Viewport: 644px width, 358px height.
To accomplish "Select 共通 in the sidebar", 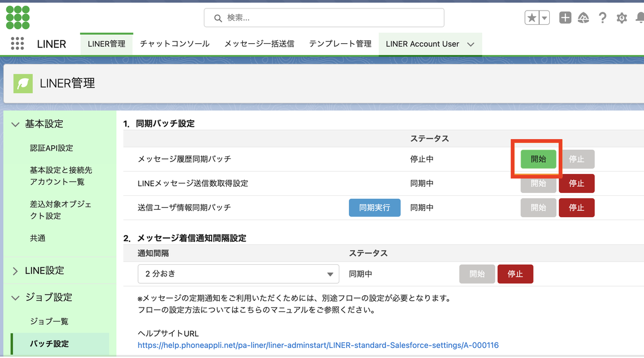I will coord(38,238).
